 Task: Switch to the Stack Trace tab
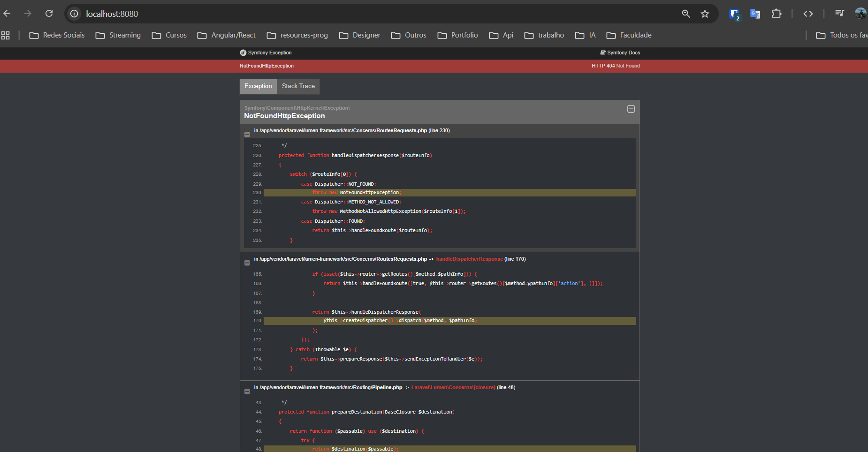click(298, 86)
